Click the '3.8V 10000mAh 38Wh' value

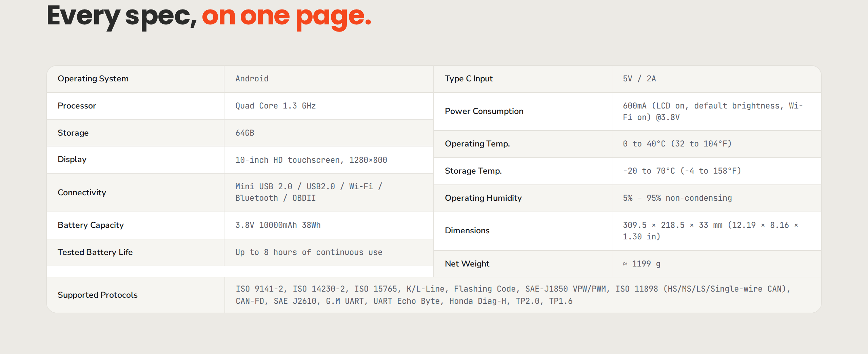(x=278, y=225)
